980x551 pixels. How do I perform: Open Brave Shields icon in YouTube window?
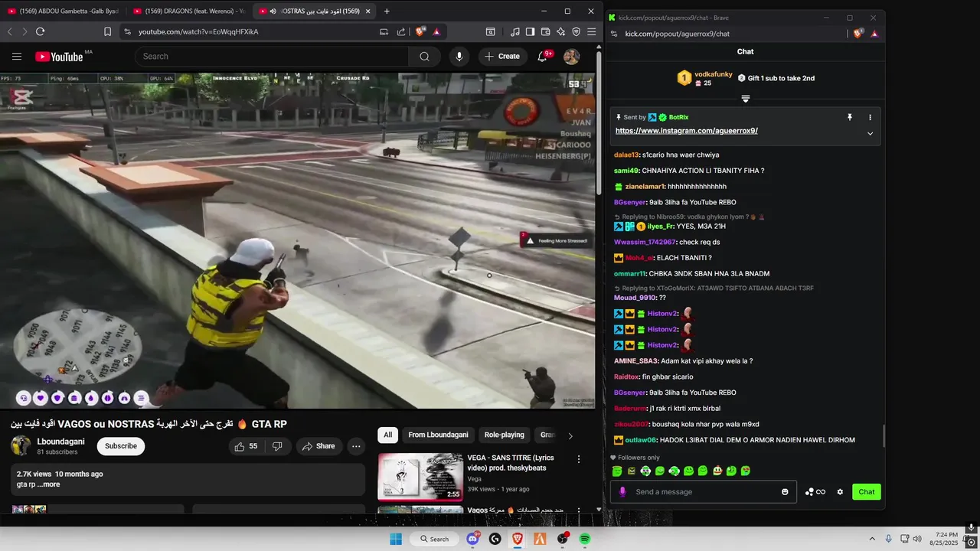pos(420,31)
